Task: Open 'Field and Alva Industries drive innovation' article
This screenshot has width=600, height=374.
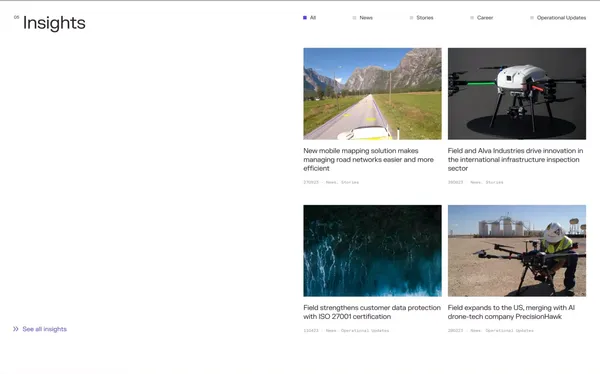Action: click(515, 160)
